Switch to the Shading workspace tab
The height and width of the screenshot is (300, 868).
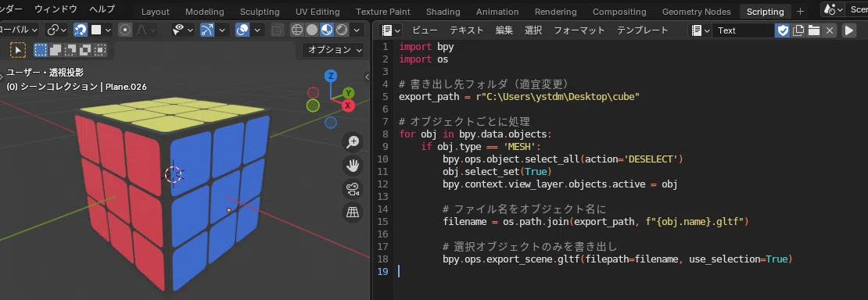click(x=443, y=12)
